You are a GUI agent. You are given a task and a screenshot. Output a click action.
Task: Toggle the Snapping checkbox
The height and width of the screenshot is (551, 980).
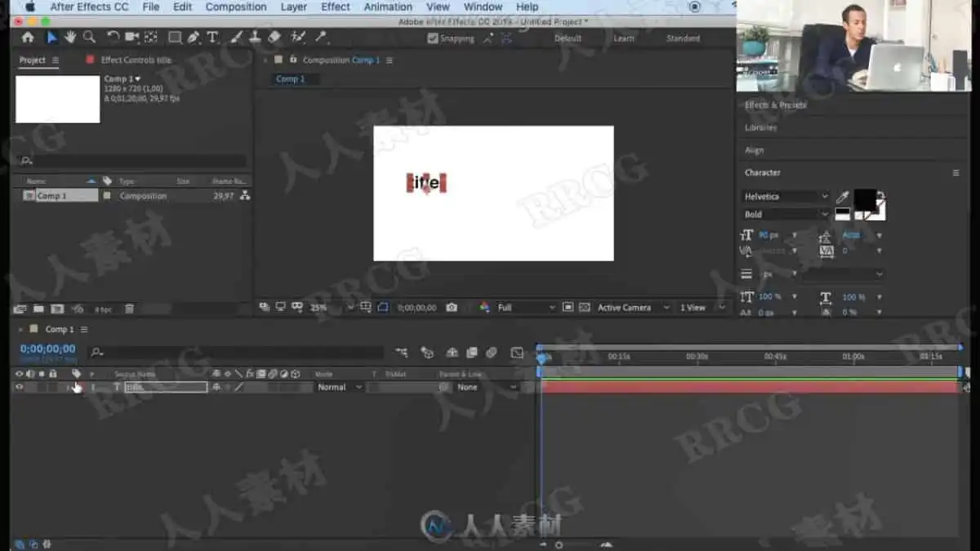tap(433, 38)
